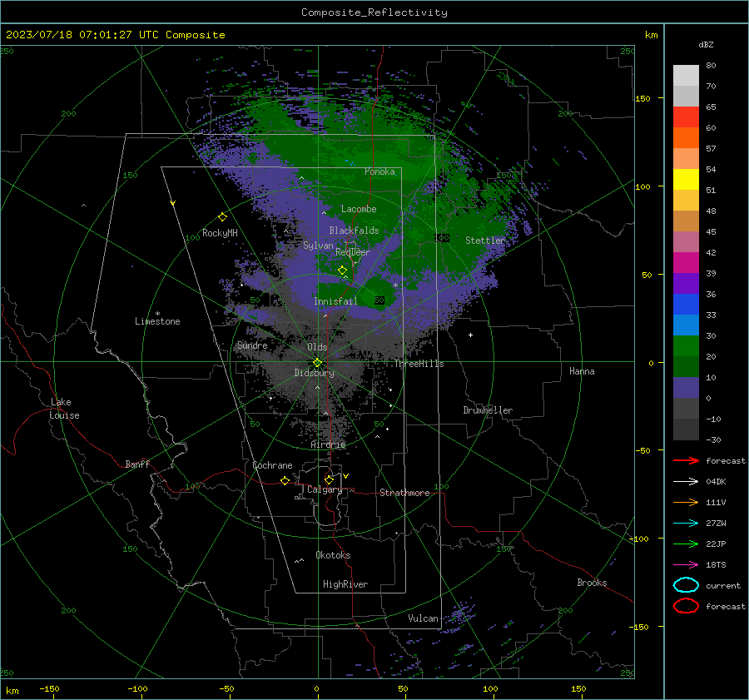The height and width of the screenshot is (700, 749).
Task: Click the RedDeer city label
Action: [353, 252]
